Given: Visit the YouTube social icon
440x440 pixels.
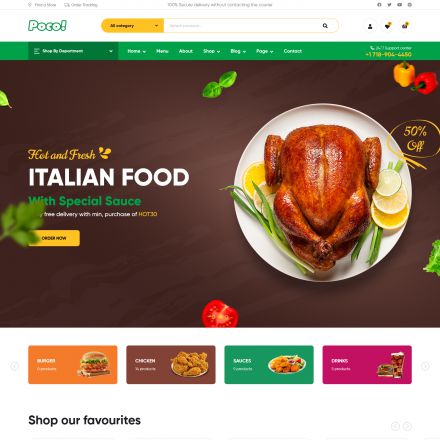Looking at the screenshot, I should tap(399, 5).
